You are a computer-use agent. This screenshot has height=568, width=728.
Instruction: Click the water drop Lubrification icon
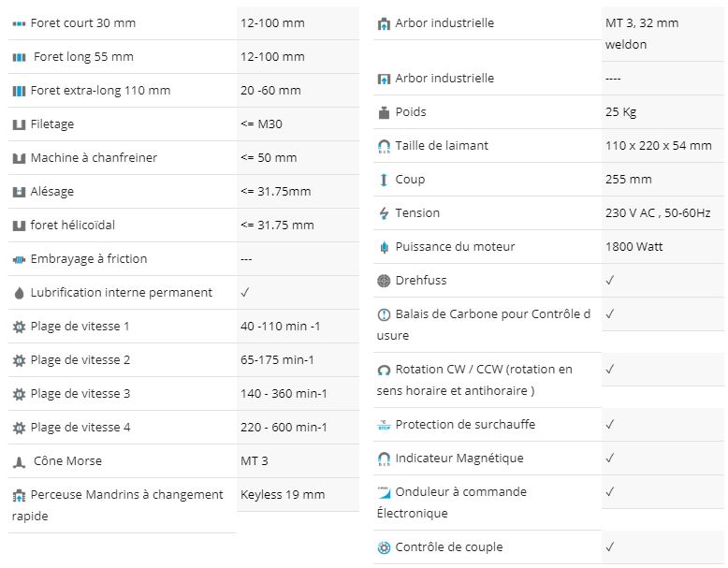tap(19, 293)
